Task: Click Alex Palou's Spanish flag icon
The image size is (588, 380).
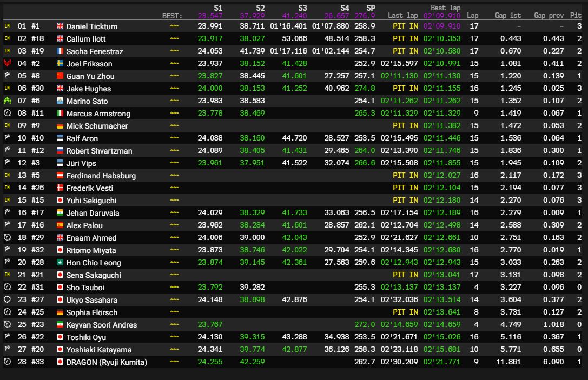Action: 60,225
